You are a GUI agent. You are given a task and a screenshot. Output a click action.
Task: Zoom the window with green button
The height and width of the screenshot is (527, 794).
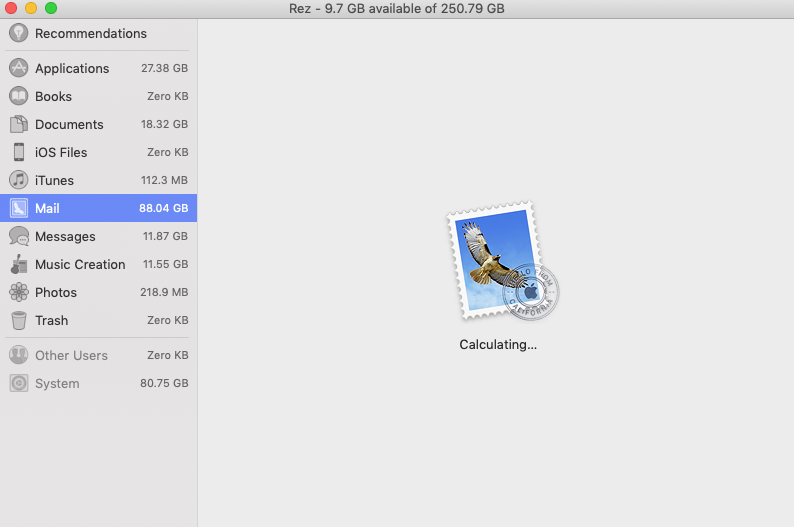(x=51, y=8)
